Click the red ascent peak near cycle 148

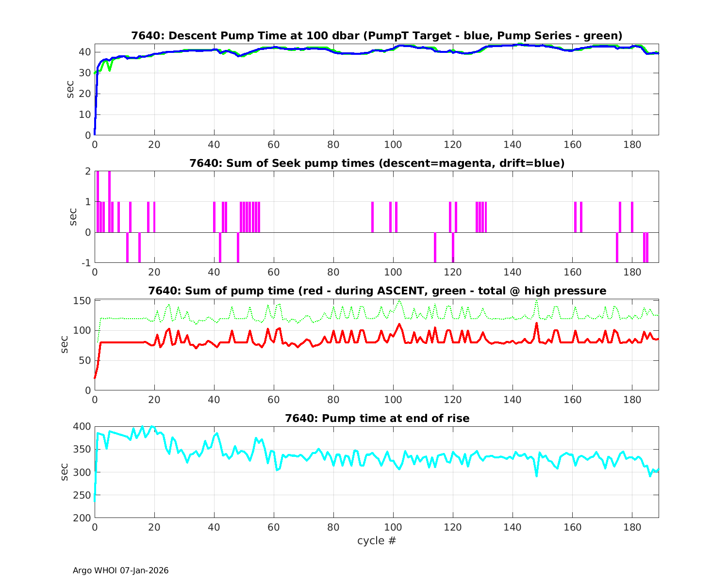click(536, 323)
